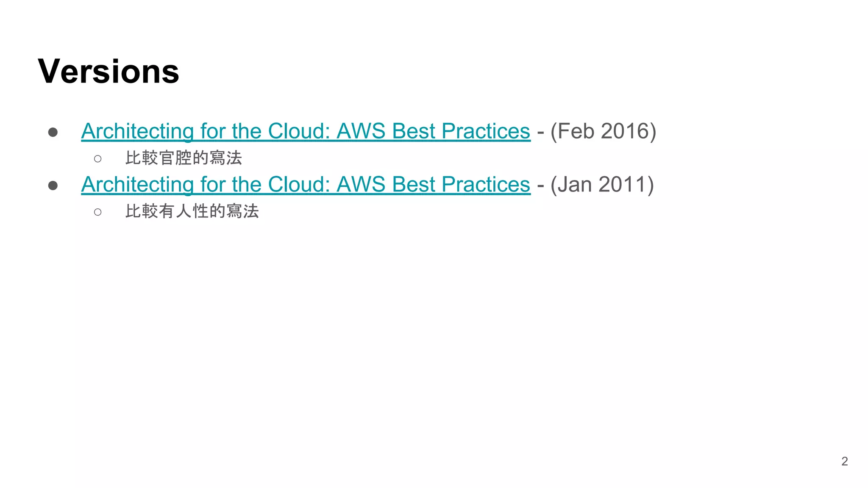The image size is (868, 488).
Task: Click the dash before "(Jan 2011)"
Action: (x=540, y=185)
